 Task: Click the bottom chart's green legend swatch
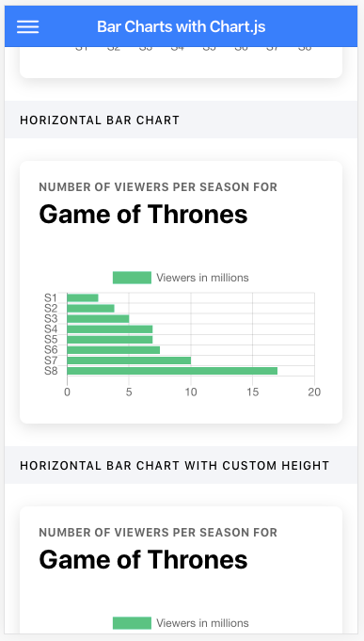(132, 623)
